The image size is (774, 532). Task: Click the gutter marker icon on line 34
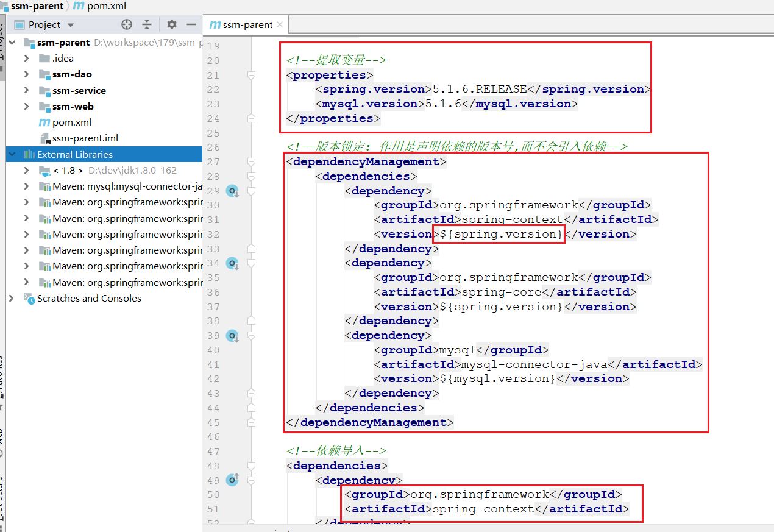click(232, 263)
